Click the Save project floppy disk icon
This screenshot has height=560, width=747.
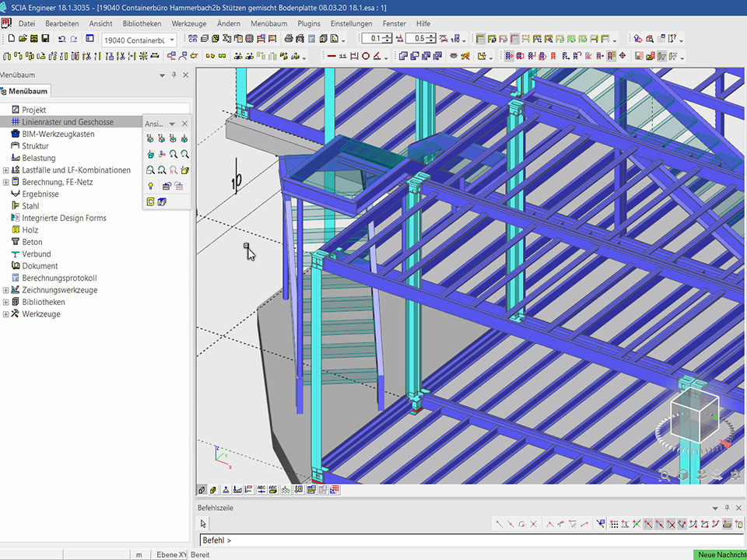tap(45, 39)
